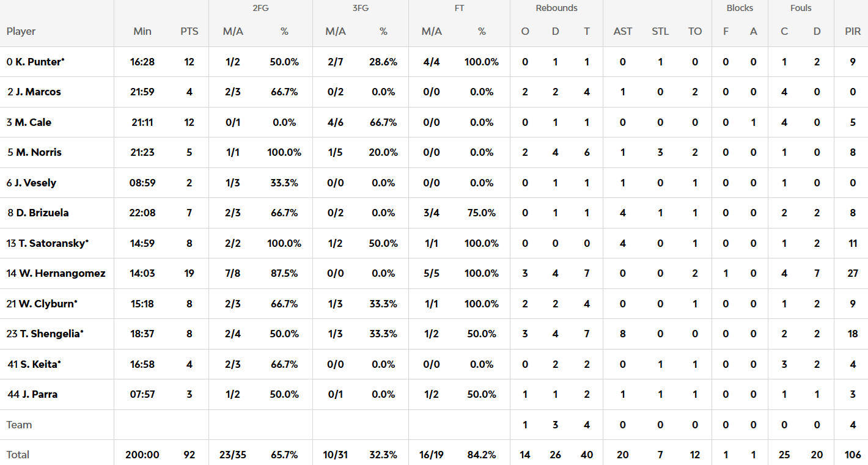
Task: Click the STL column header
Action: click(660, 31)
